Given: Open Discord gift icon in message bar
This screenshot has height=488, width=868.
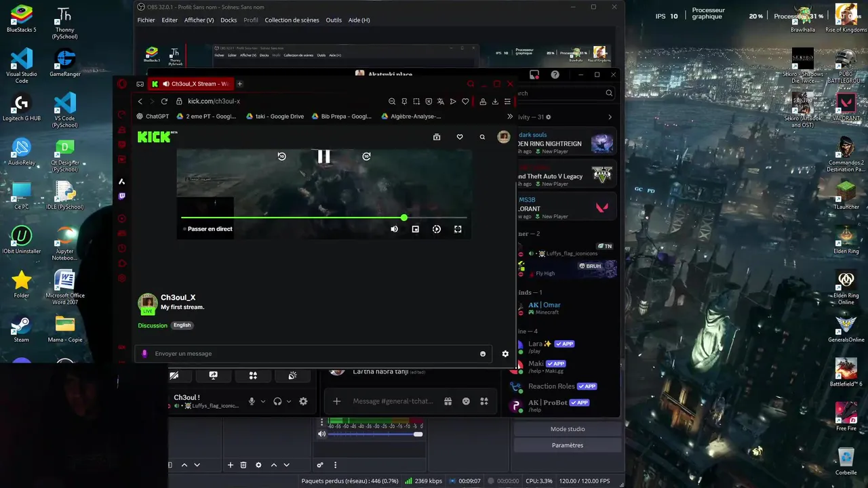Looking at the screenshot, I should [448, 401].
